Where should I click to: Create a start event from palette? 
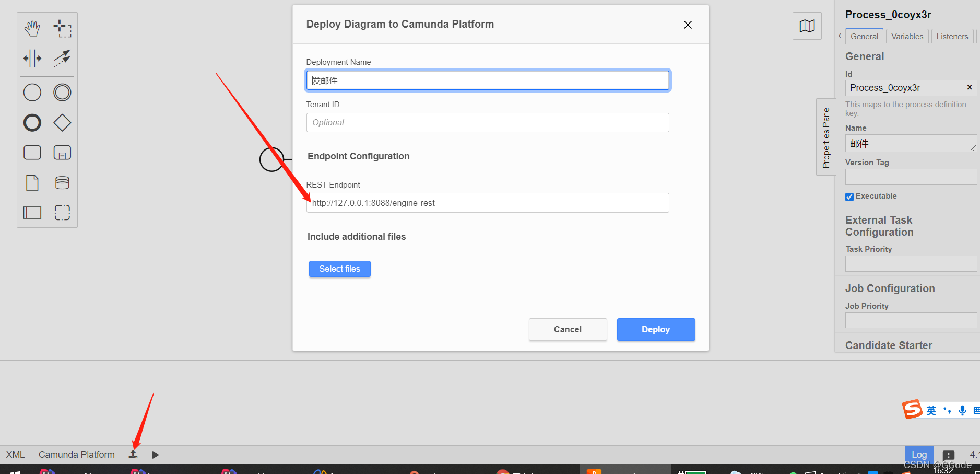[x=32, y=93]
